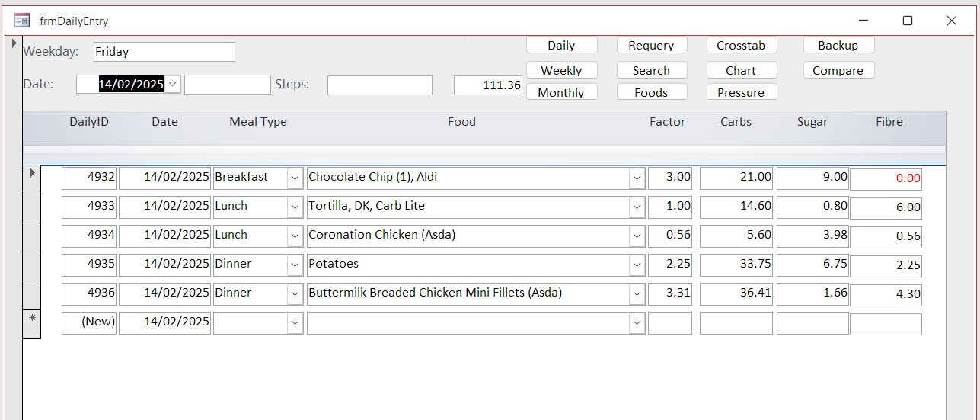Open the Weekly report button

pyautogui.click(x=561, y=70)
